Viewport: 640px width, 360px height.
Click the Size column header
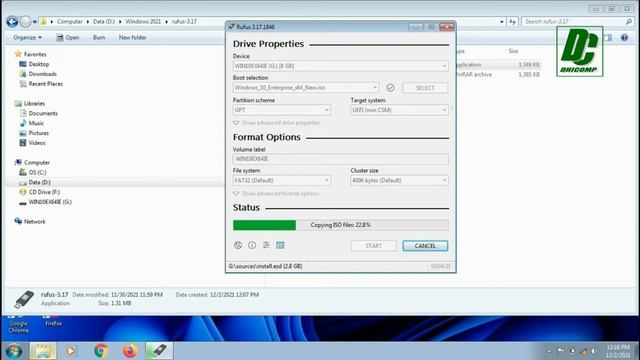pos(513,51)
